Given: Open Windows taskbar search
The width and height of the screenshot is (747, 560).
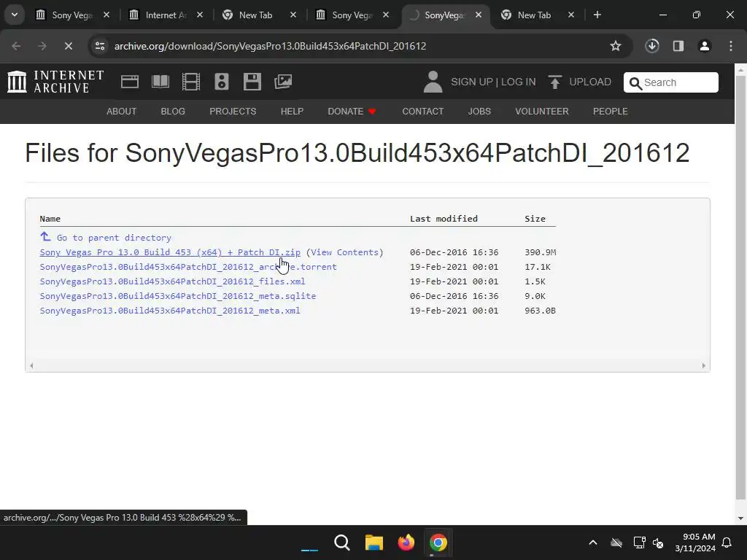Looking at the screenshot, I should [x=342, y=542].
